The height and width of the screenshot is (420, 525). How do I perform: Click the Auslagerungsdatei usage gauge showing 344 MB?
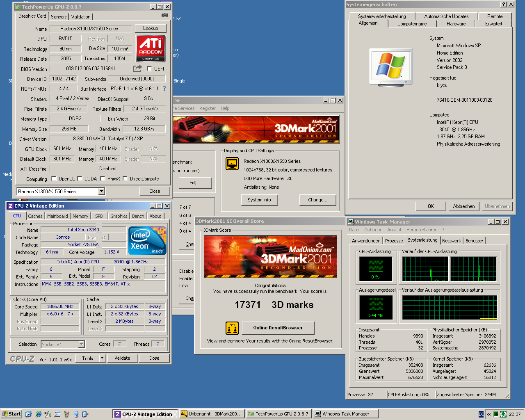click(376, 307)
